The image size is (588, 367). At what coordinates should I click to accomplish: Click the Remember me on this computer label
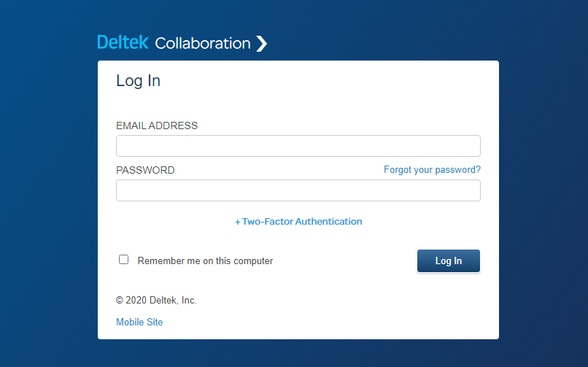pyautogui.click(x=205, y=260)
